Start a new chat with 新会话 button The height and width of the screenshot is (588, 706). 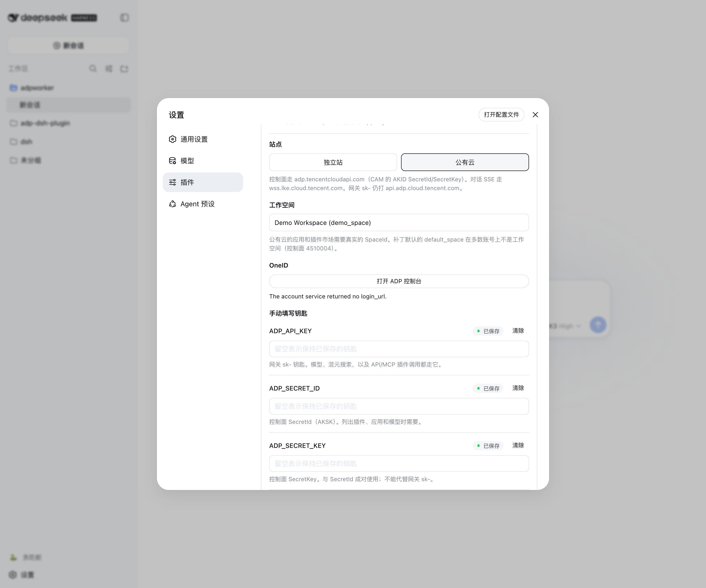pyautogui.click(x=68, y=45)
